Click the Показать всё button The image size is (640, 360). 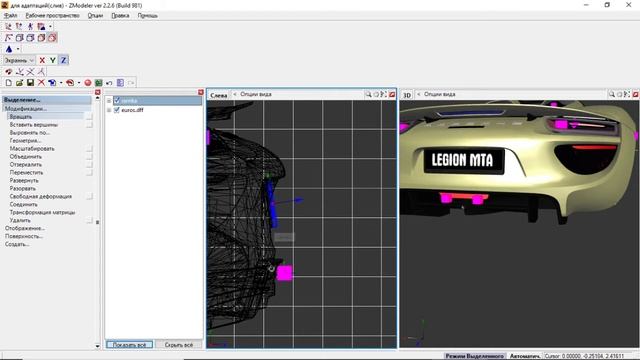pyautogui.click(x=129, y=345)
